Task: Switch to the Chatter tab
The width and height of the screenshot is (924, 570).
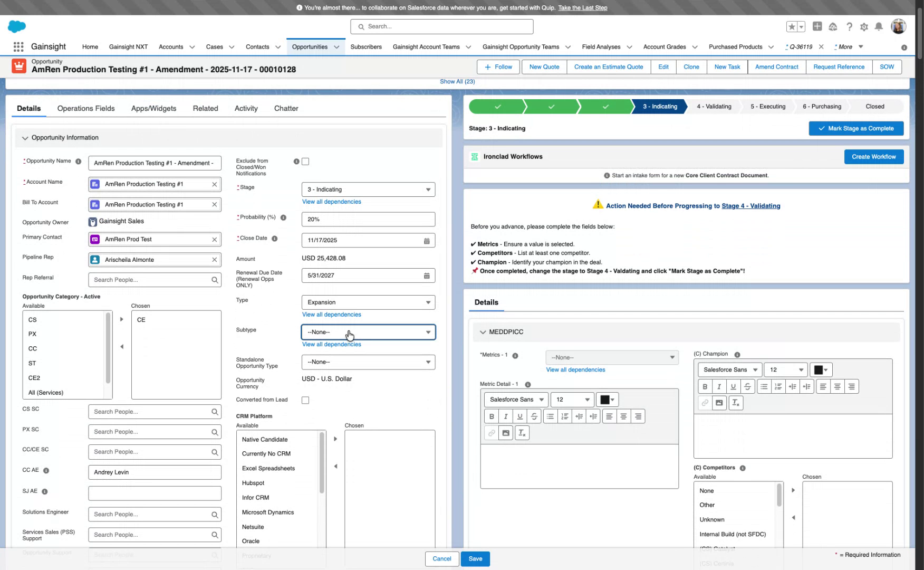Action: 286,108
